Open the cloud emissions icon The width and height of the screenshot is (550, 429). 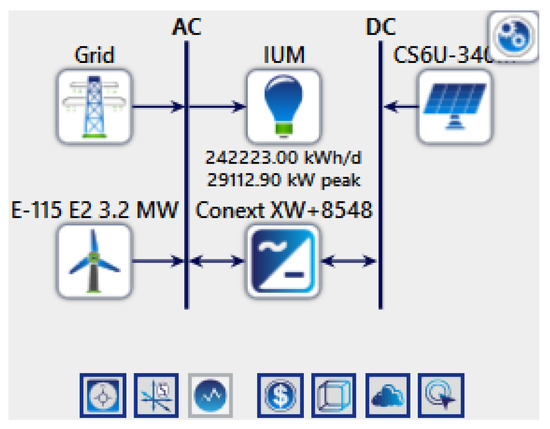388,396
